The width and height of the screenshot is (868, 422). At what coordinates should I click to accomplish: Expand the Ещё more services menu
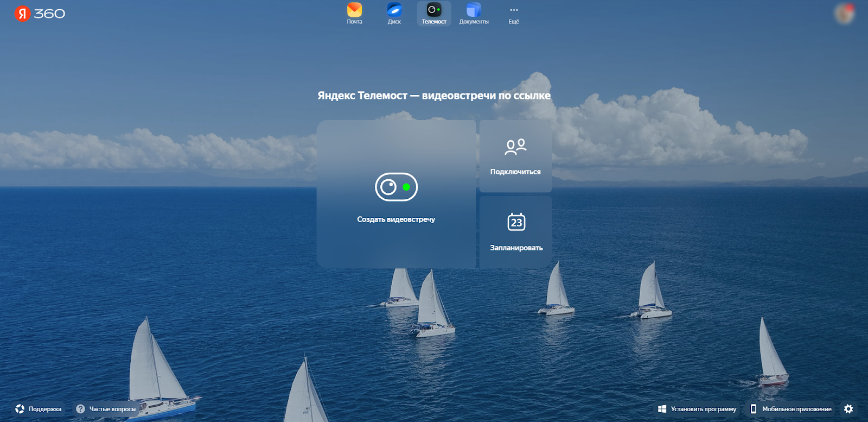(x=514, y=14)
